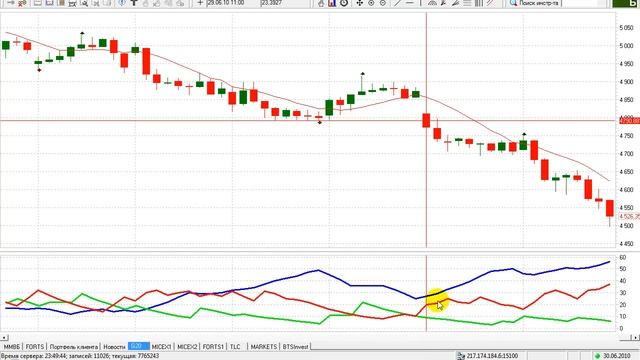Click the zoom-in circle icon
Screen dimensions: 640x360
[371, 3]
